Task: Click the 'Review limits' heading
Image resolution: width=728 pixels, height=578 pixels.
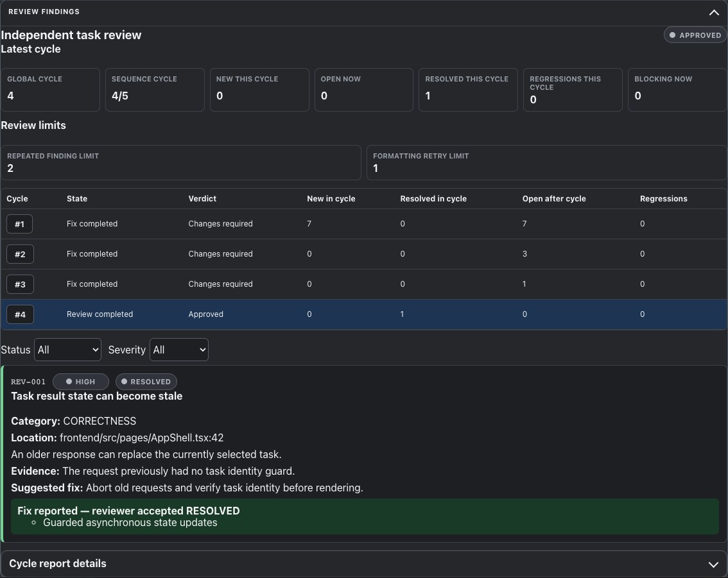Action: pos(33,126)
